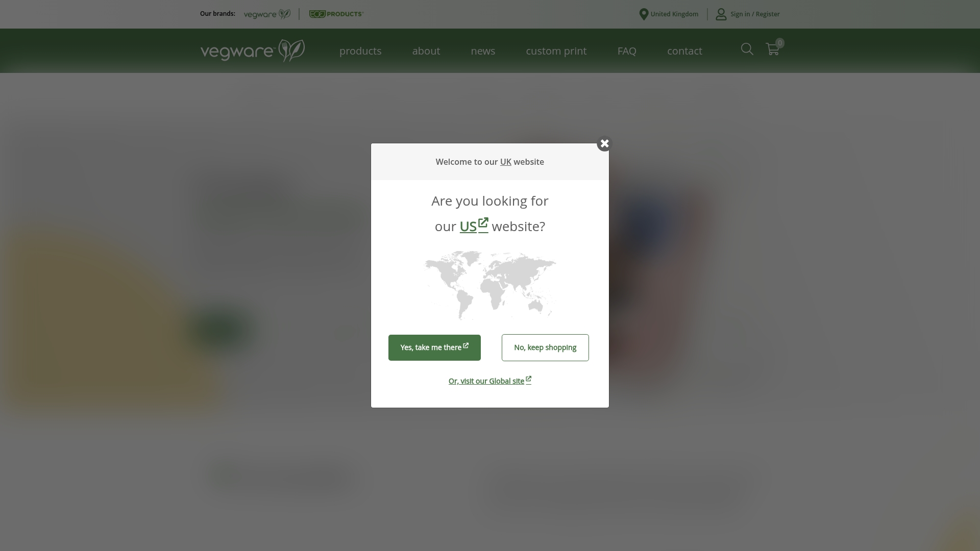Open the site search
The width and height of the screenshot is (980, 551).
click(x=747, y=49)
